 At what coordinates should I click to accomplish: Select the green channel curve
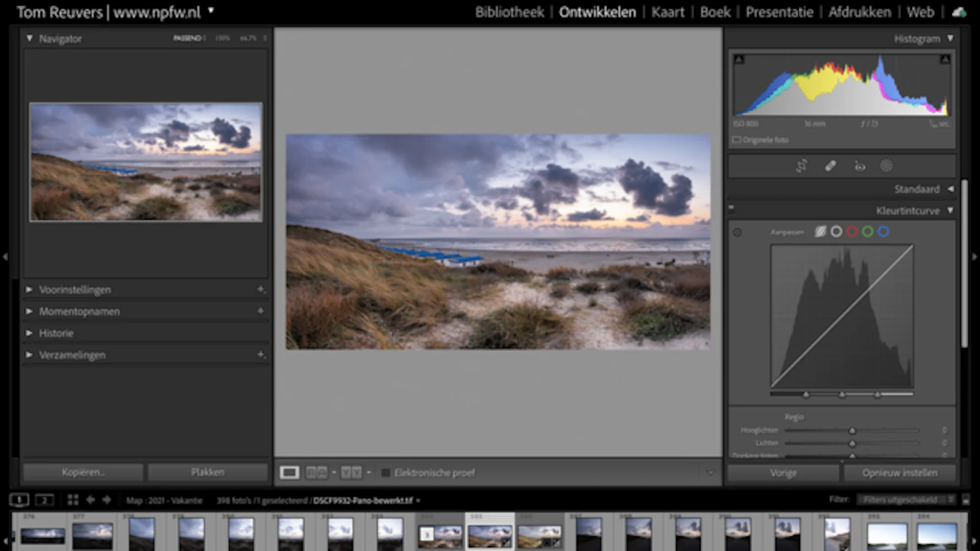[x=867, y=231]
